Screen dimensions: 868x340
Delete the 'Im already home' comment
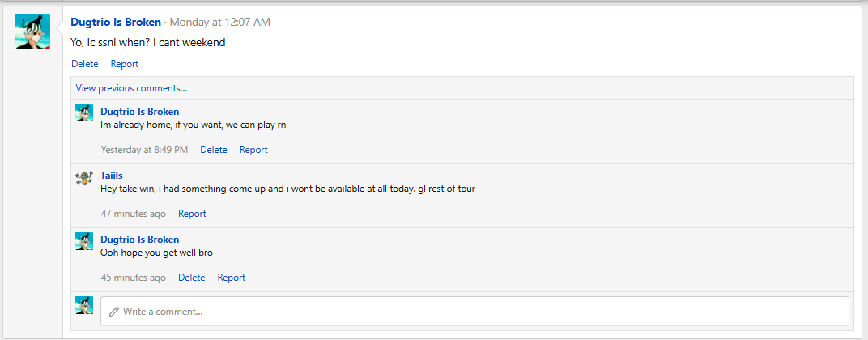214,150
